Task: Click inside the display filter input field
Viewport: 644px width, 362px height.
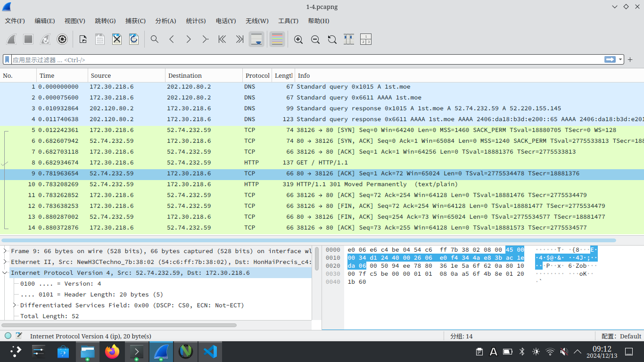Action: [x=189, y=59]
